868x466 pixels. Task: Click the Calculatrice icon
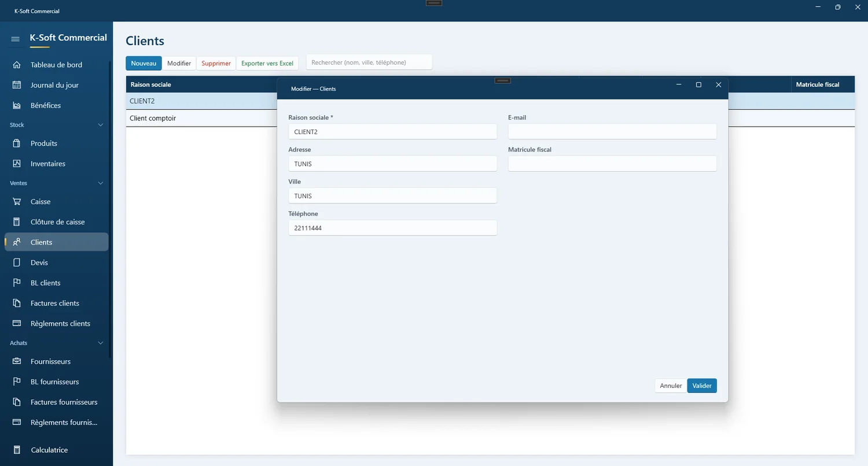tap(17, 450)
